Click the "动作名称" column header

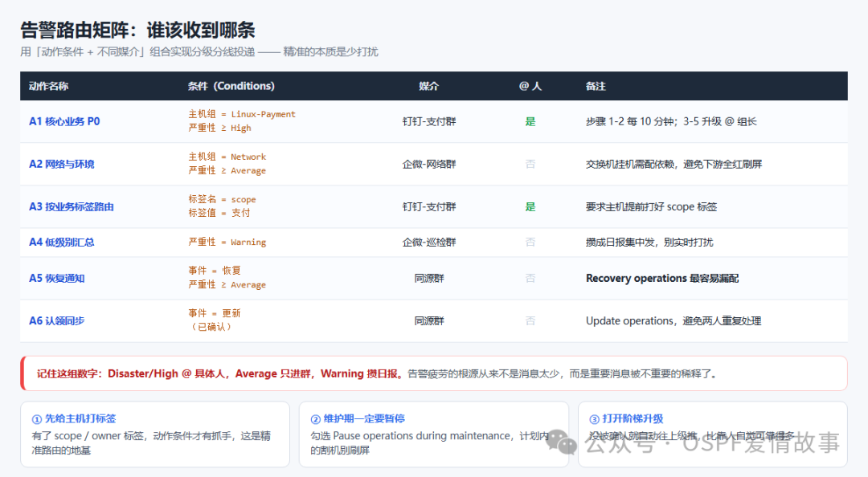point(49,86)
